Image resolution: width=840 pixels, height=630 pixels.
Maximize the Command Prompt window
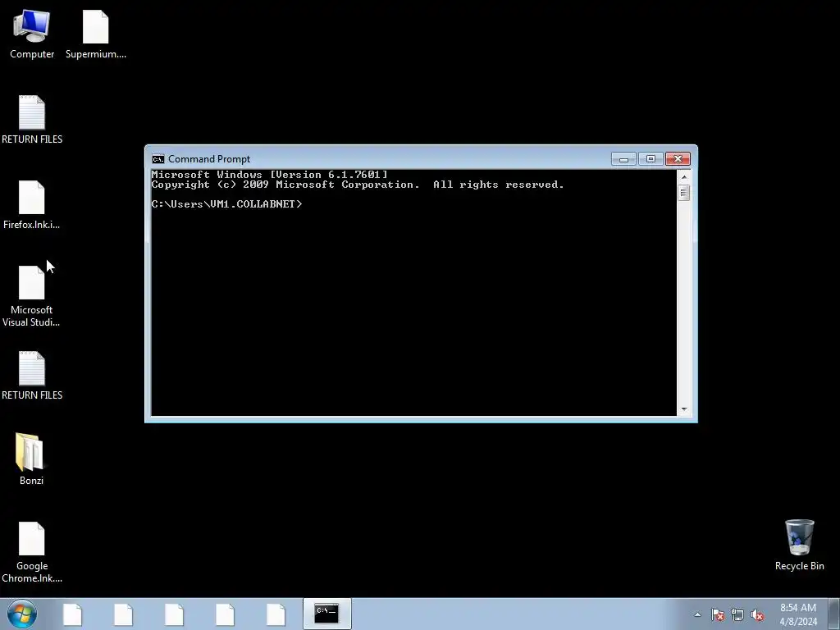[651, 159]
